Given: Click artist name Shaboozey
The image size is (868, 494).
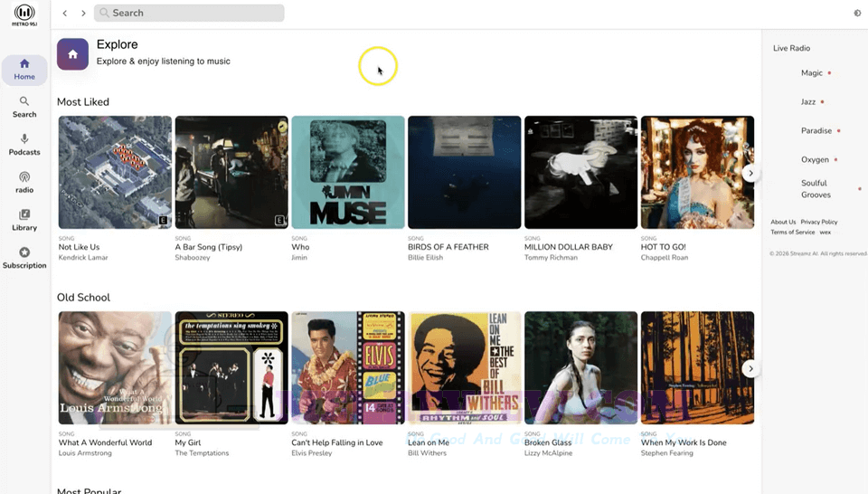Looking at the screenshot, I should coord(192,258).
